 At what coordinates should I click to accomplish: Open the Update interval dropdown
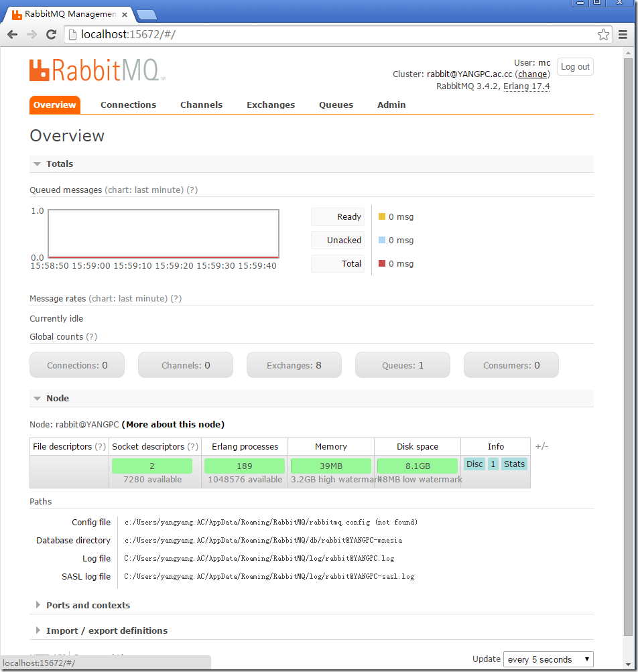point(548,659)
